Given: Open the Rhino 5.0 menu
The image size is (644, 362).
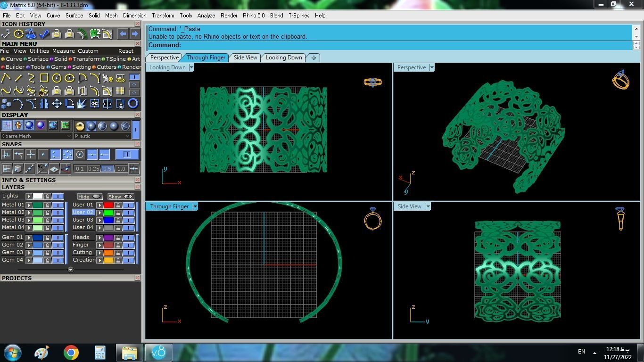Looking at the screenshot, I should point(254,16).
